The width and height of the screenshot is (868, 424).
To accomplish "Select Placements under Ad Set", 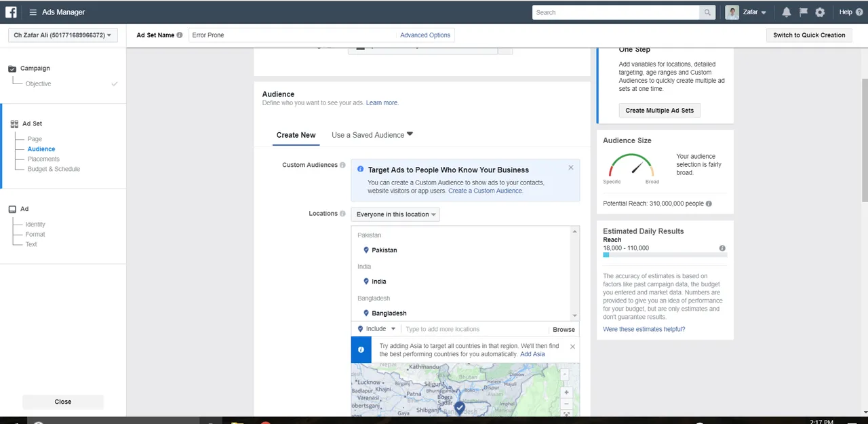I will tap(43, 159).
